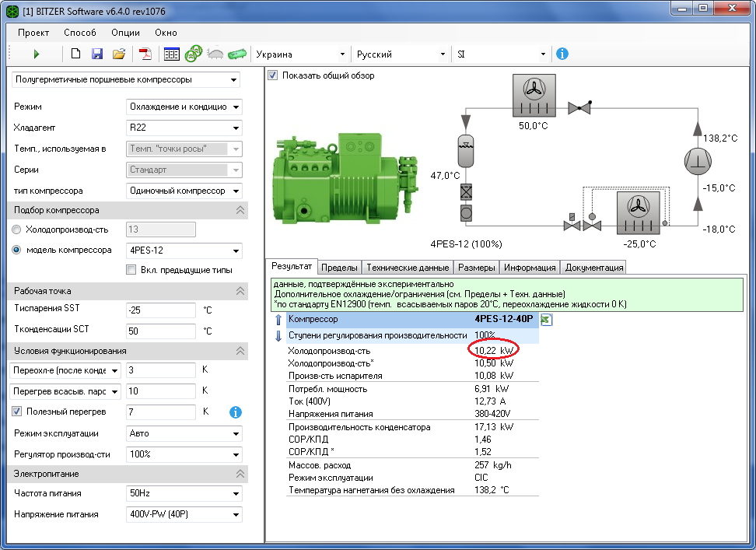Image resolution: width=756 pixels, height=550 pixels.
Task: Click the Полезный перегрев value field 7
Action: (161, 412)
